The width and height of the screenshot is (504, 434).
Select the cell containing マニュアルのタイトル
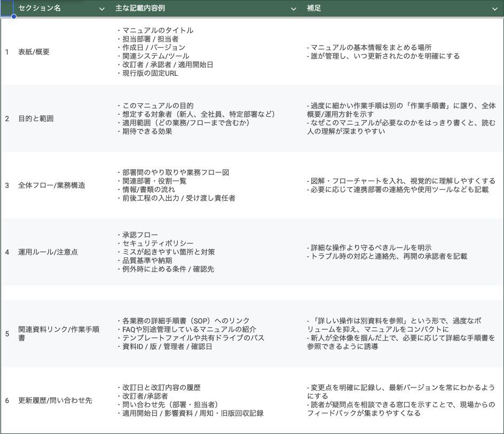click(207, 52)
